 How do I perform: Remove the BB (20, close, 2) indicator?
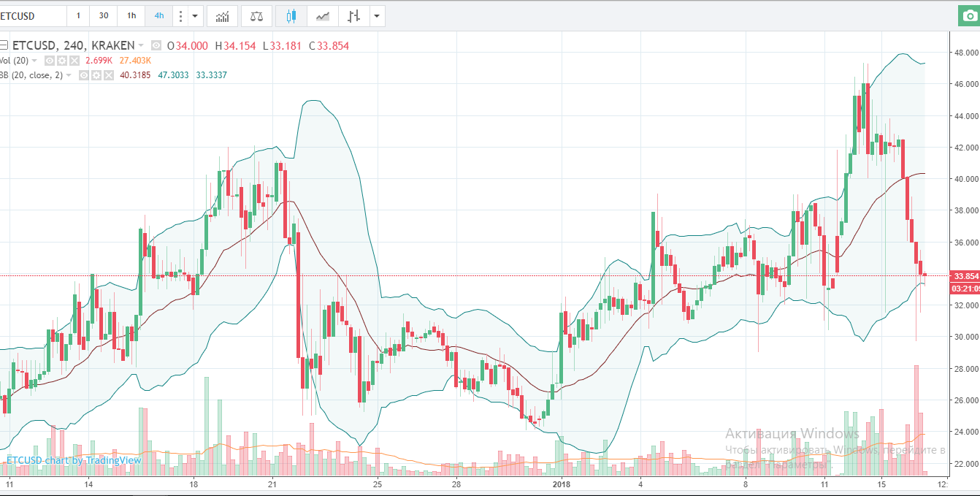(x=108, y=75)
